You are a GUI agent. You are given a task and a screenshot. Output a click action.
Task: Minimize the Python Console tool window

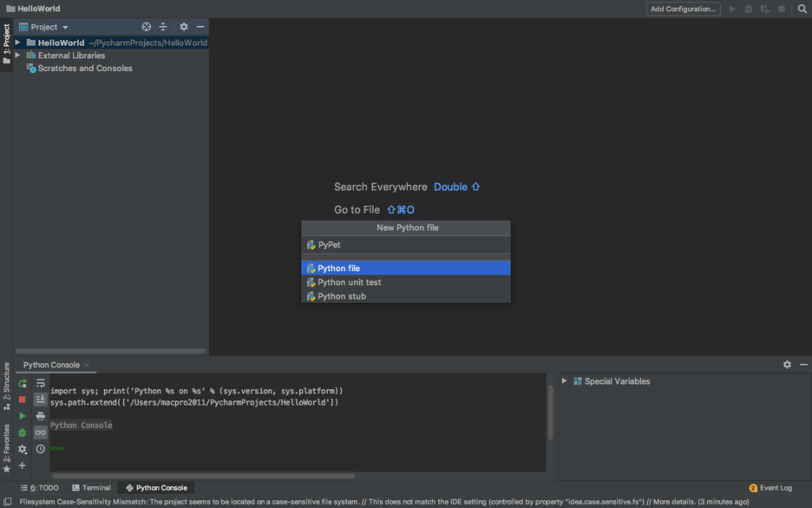pyautogui.click(x=803, y=365)
